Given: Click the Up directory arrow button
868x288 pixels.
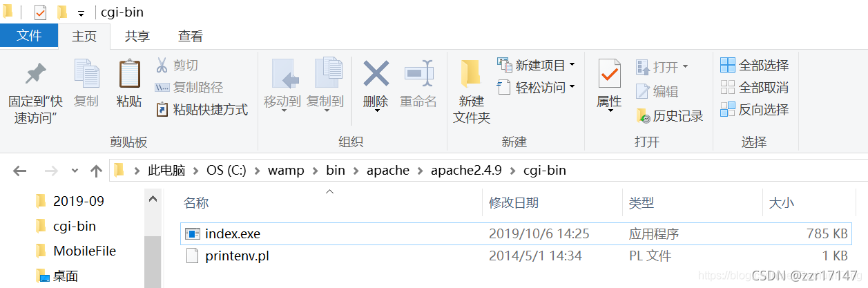Looking at the screenshot, I should click(97, 170).
